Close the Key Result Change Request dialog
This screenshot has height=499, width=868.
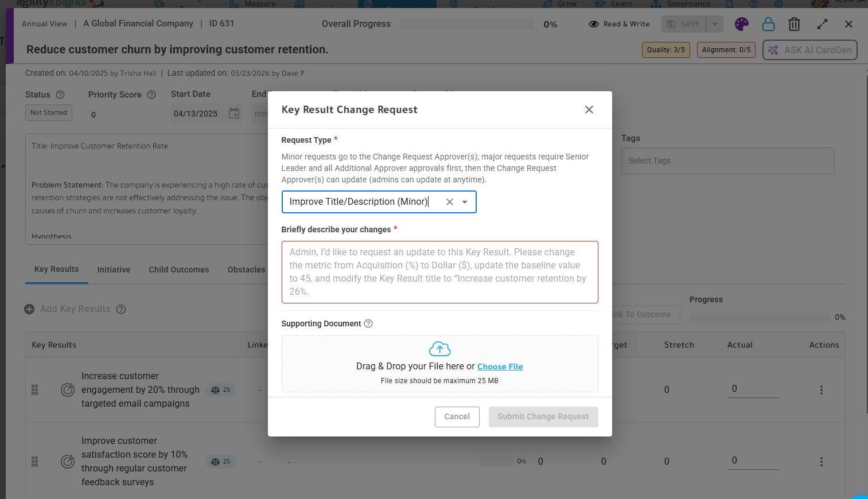(x=589, y=110)
